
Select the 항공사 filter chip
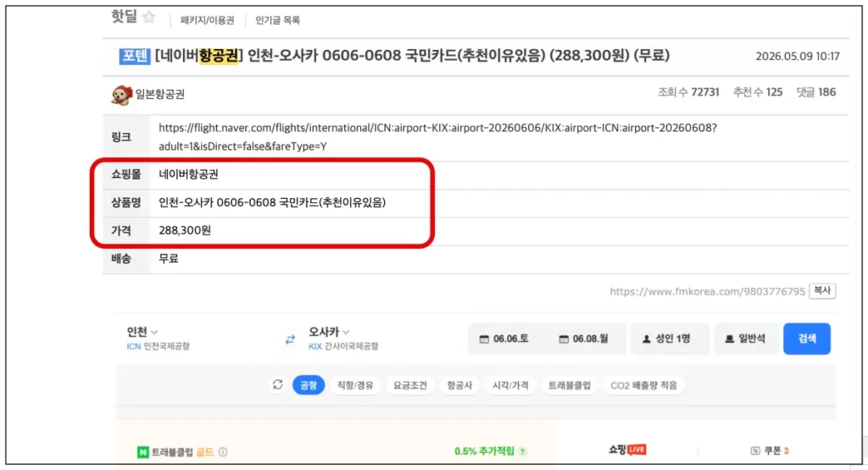(459, 385)
